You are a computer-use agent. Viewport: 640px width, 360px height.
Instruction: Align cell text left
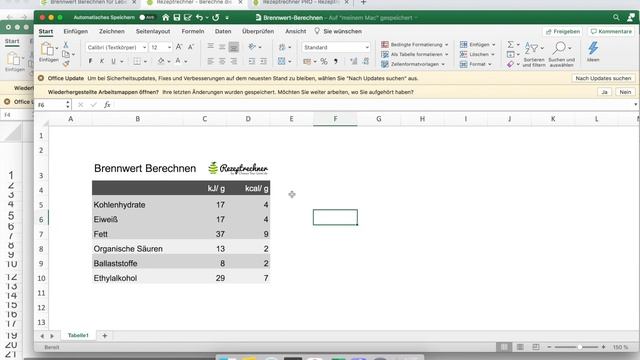[211, 61]
